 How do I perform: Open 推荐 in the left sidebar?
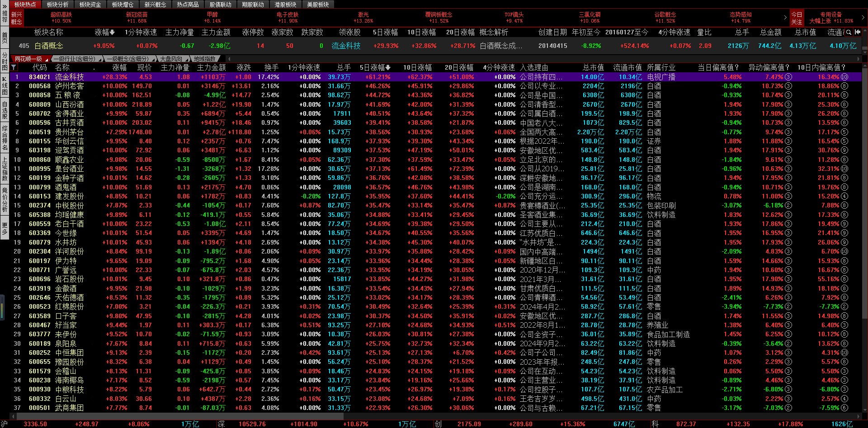click(5, 17)
